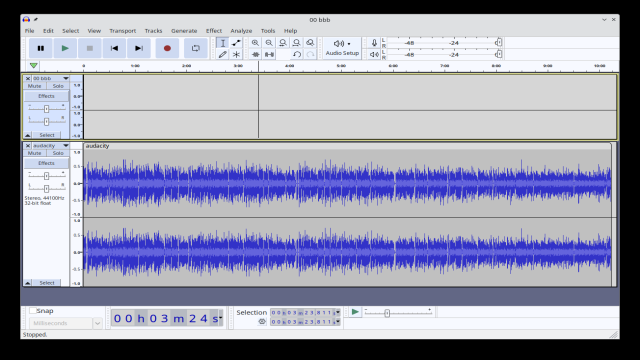Click the Fit Project to Width icon
Viewport: 640px width, 360px height.
(296, 43)
